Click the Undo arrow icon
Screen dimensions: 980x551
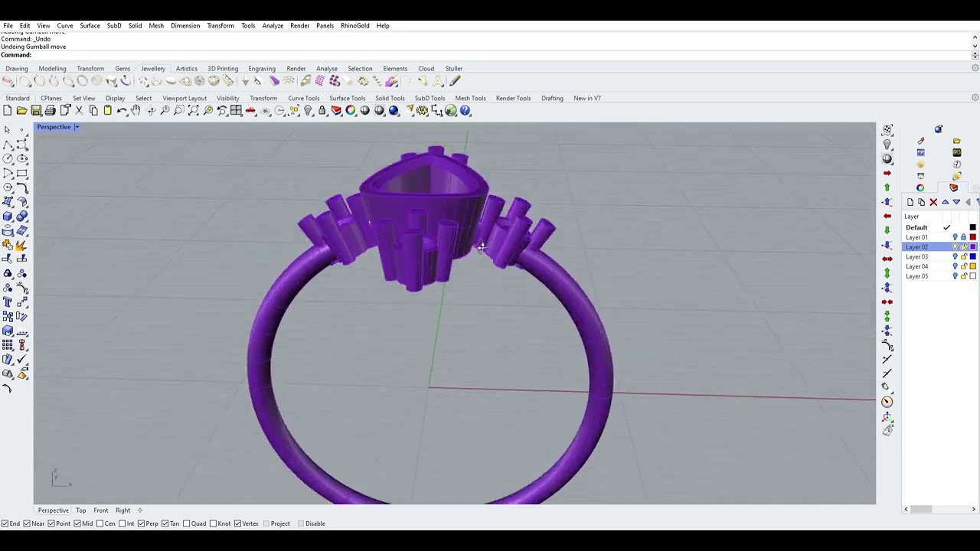(122, 111)
